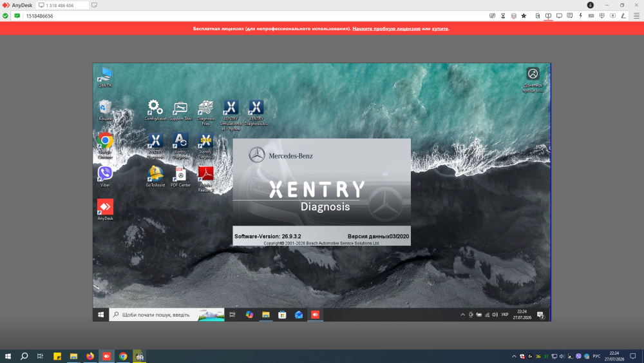Open Microsoft Store on remote taskbar
644x363 pixels.
(x=282, y=315)
